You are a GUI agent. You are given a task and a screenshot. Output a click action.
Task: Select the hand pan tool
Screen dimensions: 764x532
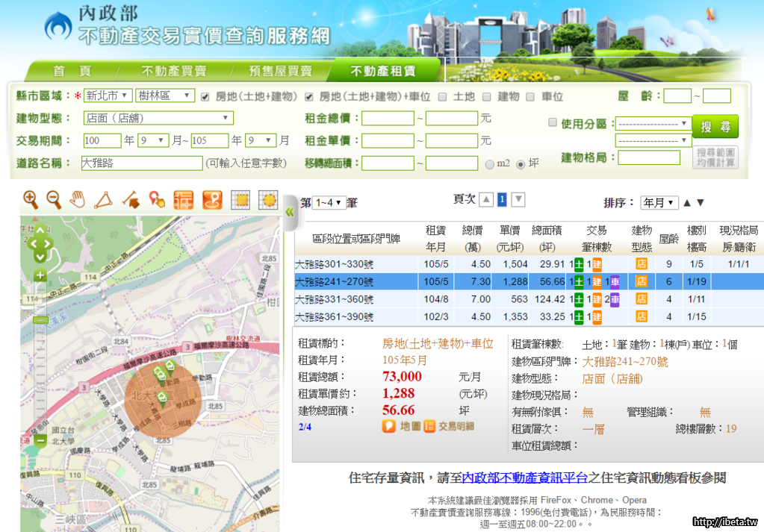click(x=78, y=198)
